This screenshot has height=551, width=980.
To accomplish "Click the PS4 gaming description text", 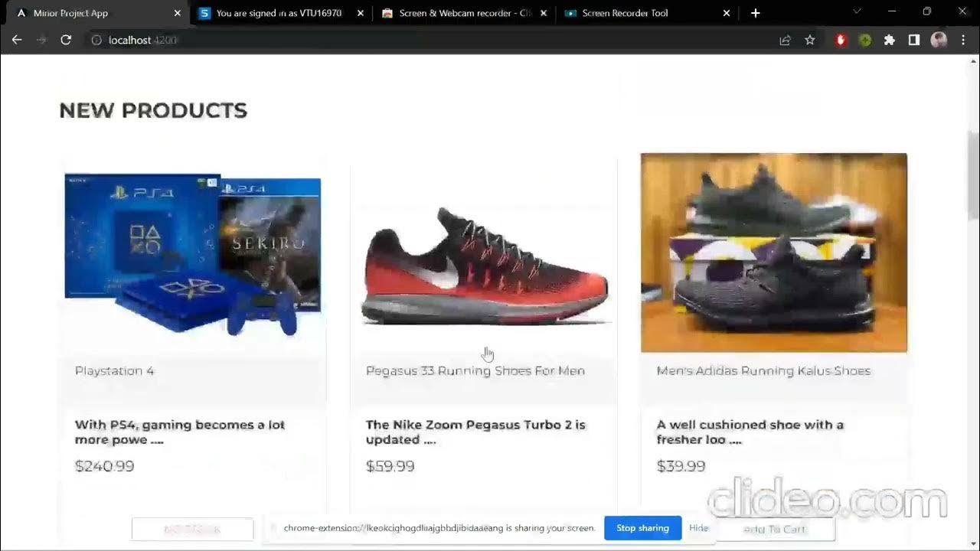I will coord(180,432).
